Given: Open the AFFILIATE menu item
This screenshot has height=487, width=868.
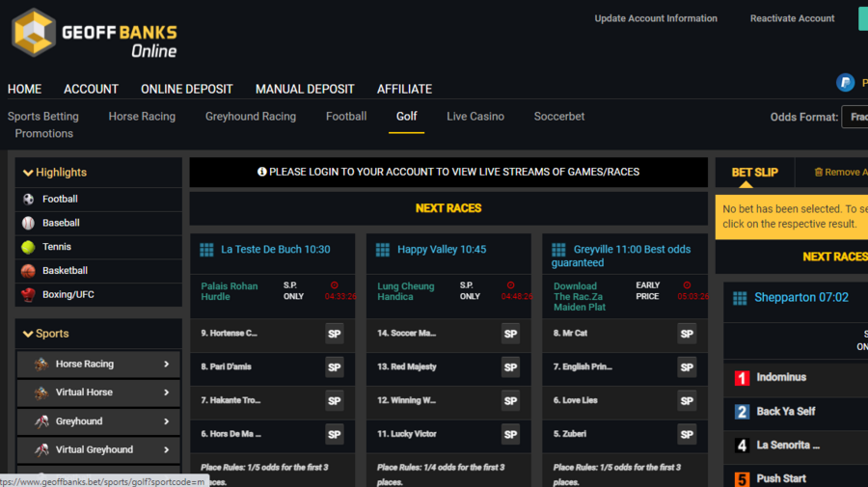Looking at the screenshot, I should (x=404, y=89).
